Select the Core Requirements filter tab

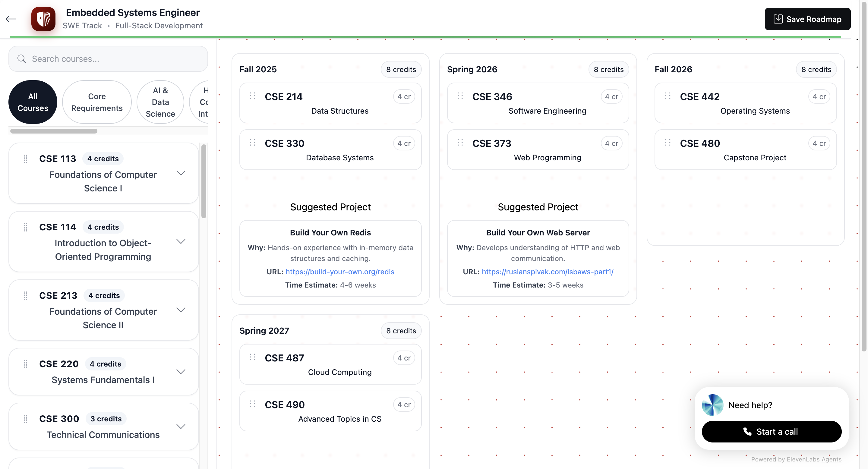coord(97,102)
